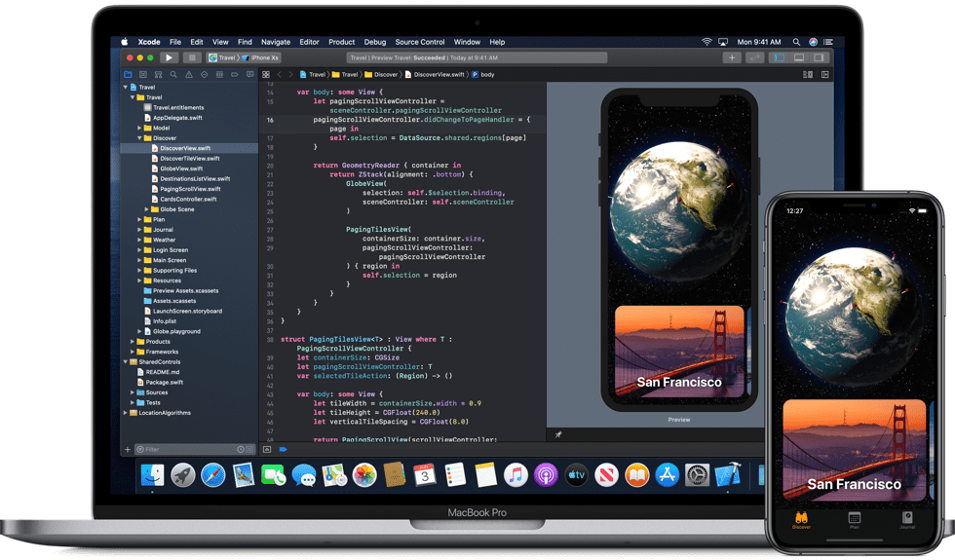Click the Xcode icon in the Dock

[x=727, y=475]
